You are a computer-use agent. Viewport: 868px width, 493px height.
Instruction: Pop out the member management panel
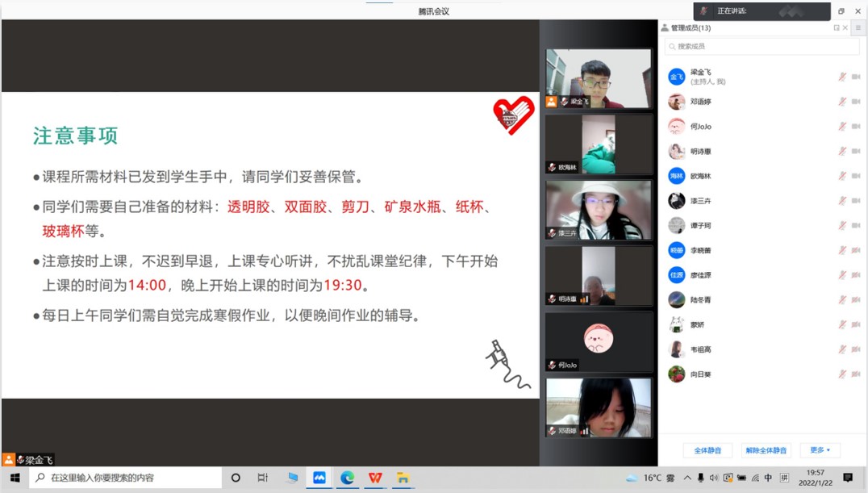(837, 27)
